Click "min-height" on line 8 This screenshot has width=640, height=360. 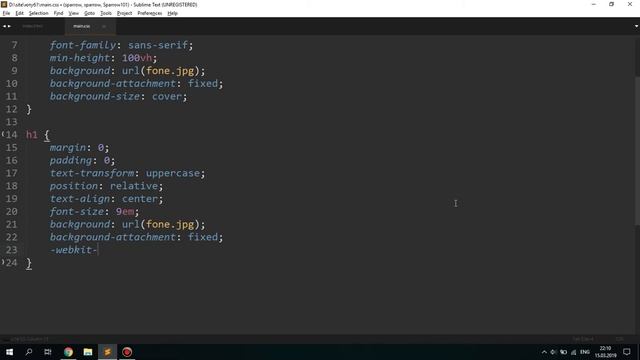[x=80, y=58]
